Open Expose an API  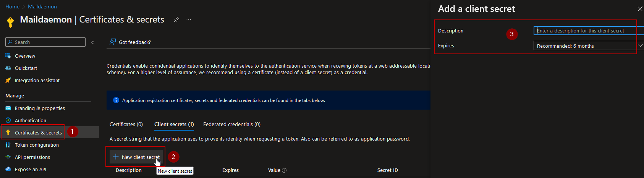[x=31, y=169]
